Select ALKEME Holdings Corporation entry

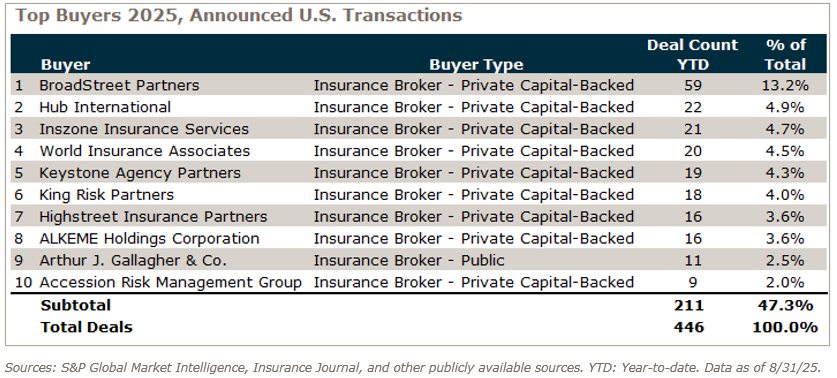pyautogui.click(x=149, y=239)
